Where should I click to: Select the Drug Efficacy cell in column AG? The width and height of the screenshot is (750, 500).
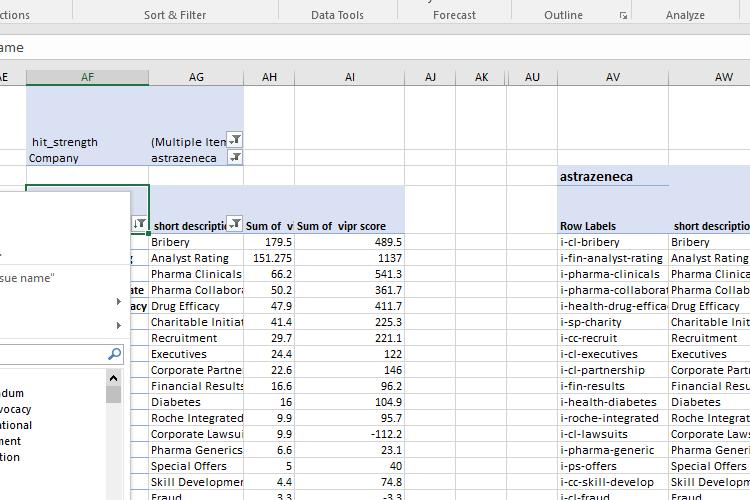pyautogui.click(x=196, y=306)
